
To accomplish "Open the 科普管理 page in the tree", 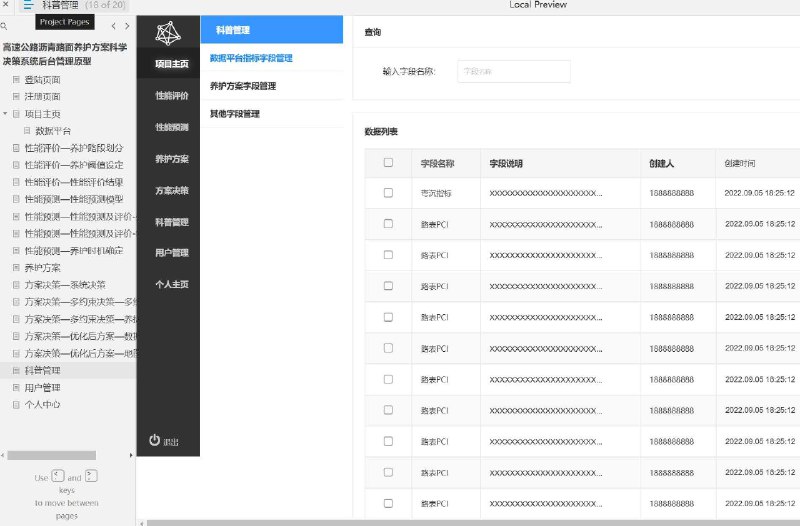I will [42, 370].
